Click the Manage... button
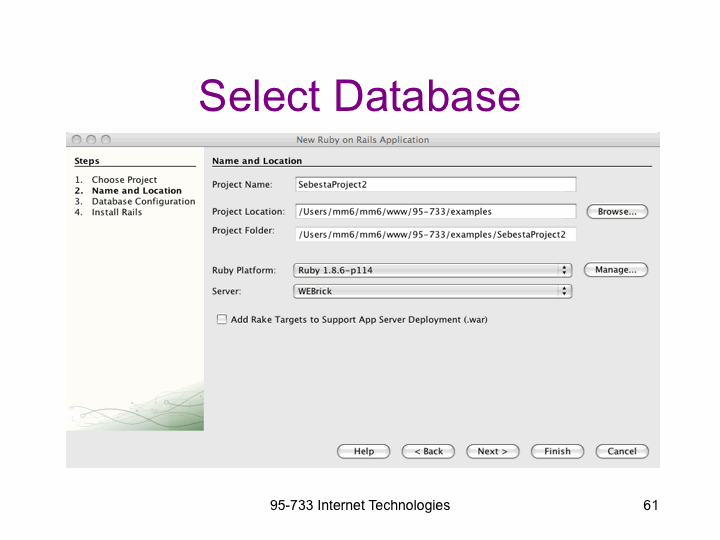Image resolution: width=720 pixels, height=540 pixels. pyautogui.click(x=615, y=270)
